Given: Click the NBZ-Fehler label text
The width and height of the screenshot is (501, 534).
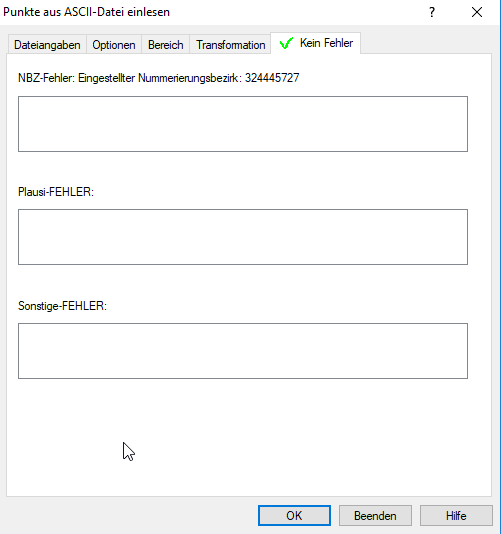Looking at the screenshot, I should [x=46, y=78].
